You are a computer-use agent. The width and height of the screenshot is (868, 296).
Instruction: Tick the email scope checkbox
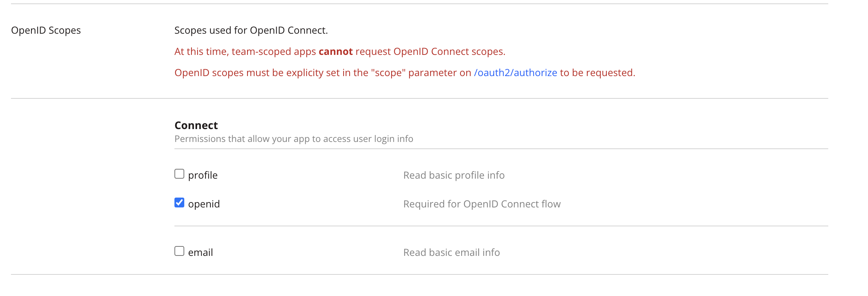coord(179,251)
